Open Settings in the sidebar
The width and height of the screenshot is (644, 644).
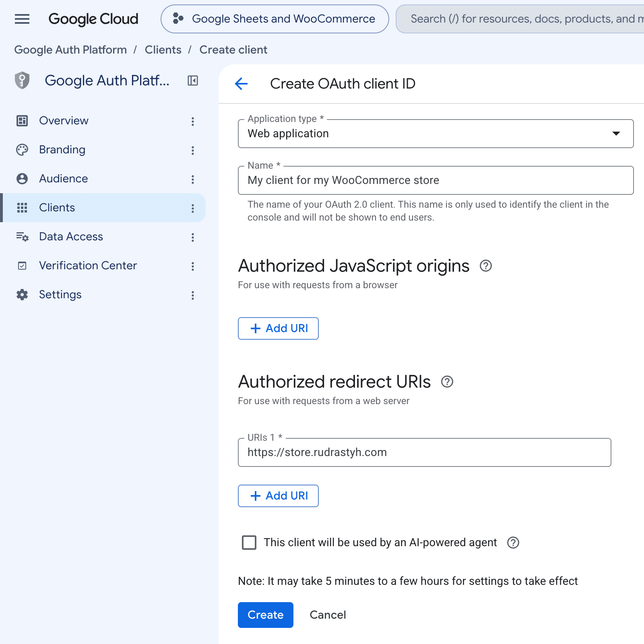(x=60, y=295)
